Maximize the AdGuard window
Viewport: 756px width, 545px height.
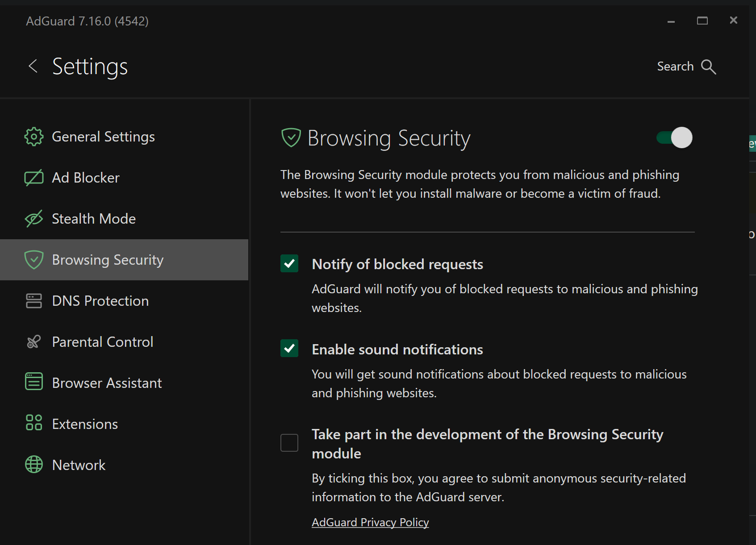(702, 21)
